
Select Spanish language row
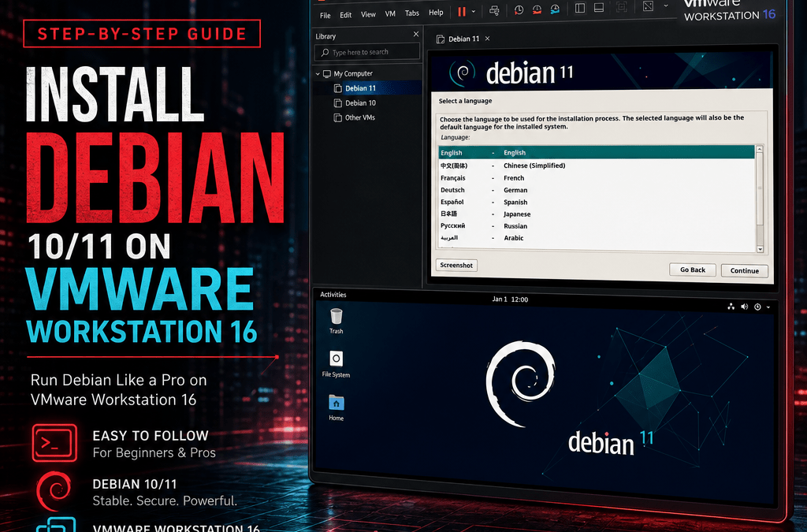coord(597,203)
